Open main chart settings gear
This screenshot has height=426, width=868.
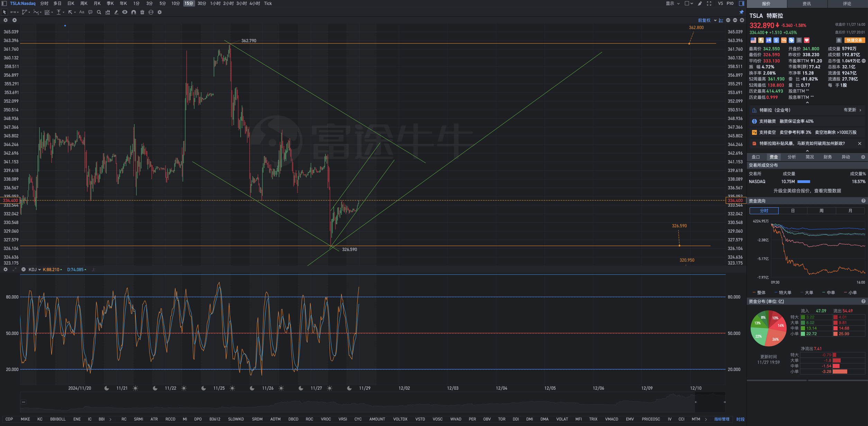point(6,20)
